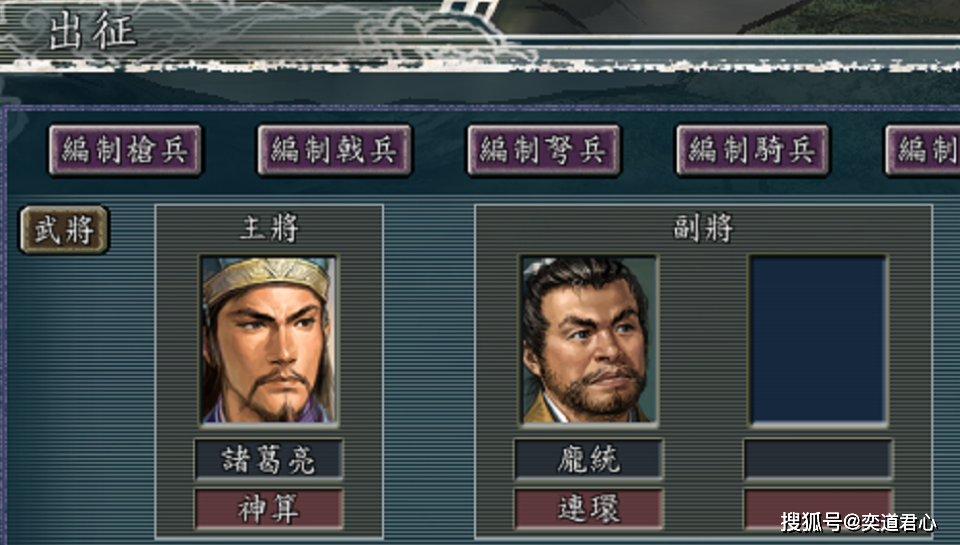Select the 編制槍兵 spear troop button

[125, 150]
